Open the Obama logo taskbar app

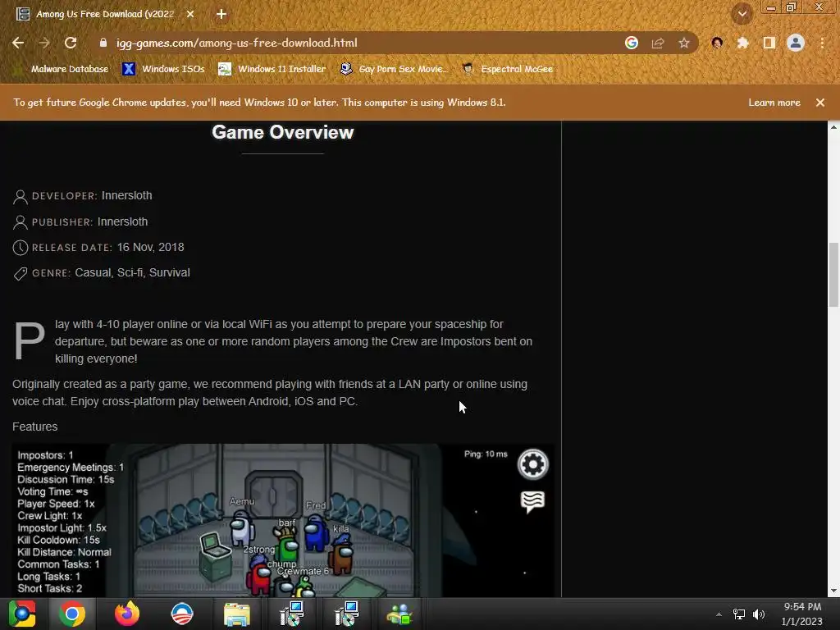[x=181, y=614]
